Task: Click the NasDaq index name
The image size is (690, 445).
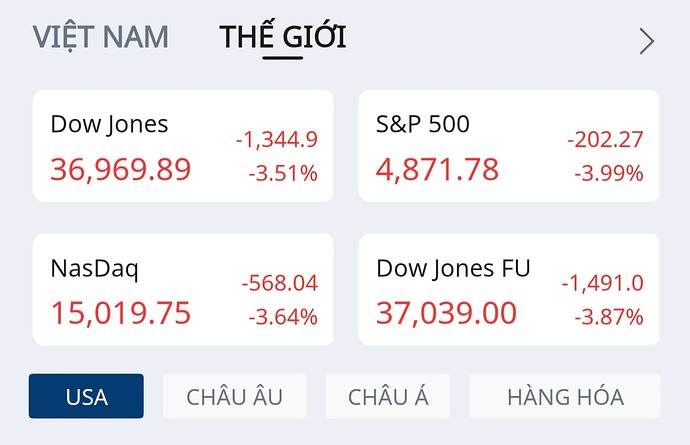Action: pos(94,268)
